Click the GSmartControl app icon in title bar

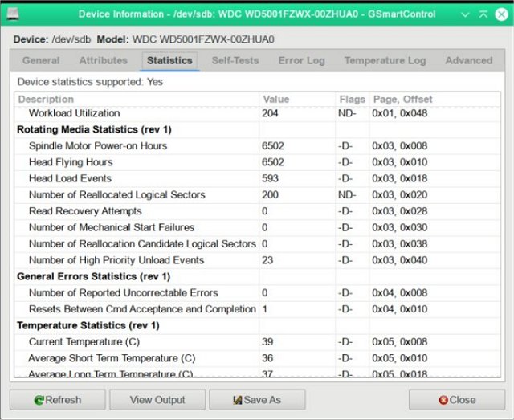pyautogui.click(x=14, y=14)
